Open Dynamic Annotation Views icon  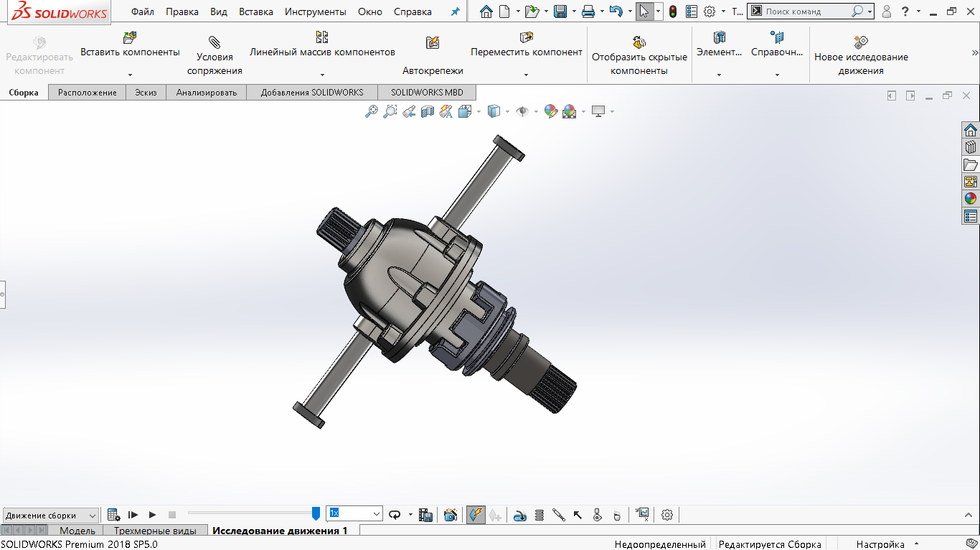pyautogui.click(x=446, y=111)
